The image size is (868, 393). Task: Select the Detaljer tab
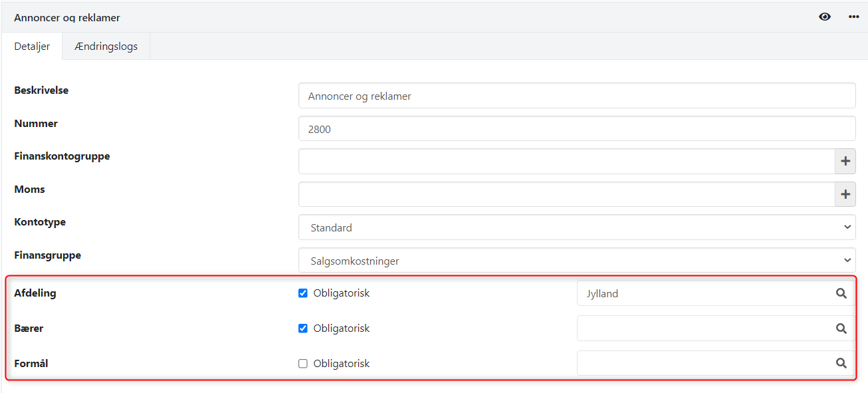click(x=31, y=46)
